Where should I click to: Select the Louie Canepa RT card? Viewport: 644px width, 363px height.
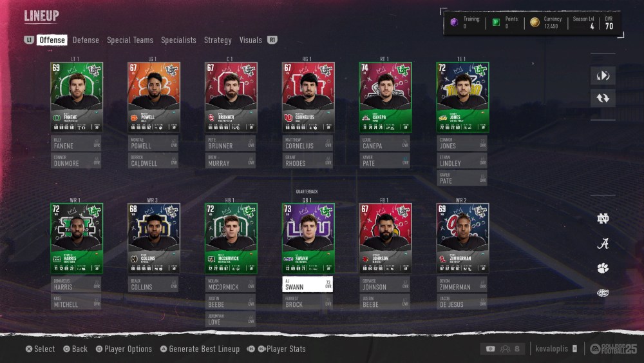385,97
